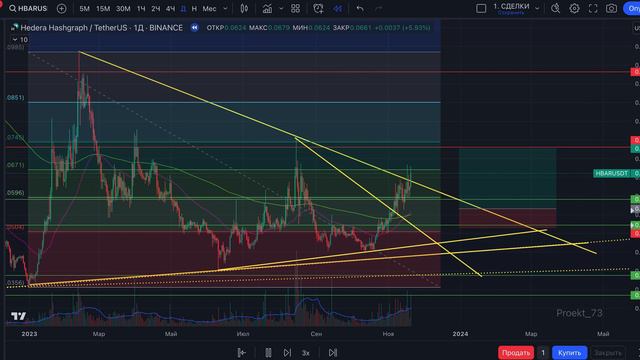Select the red stop-loss zone of long position

(507, 218)
